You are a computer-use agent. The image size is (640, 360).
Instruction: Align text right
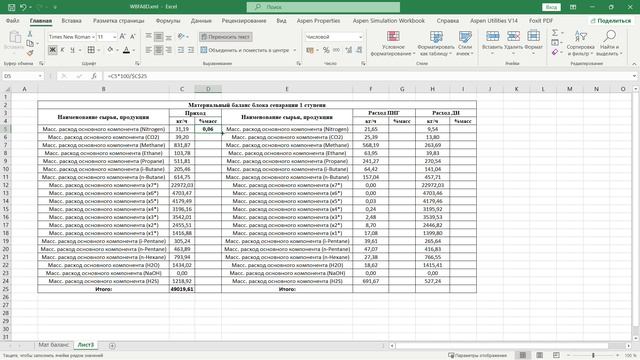pyautogui.click(x=168, y=50)
